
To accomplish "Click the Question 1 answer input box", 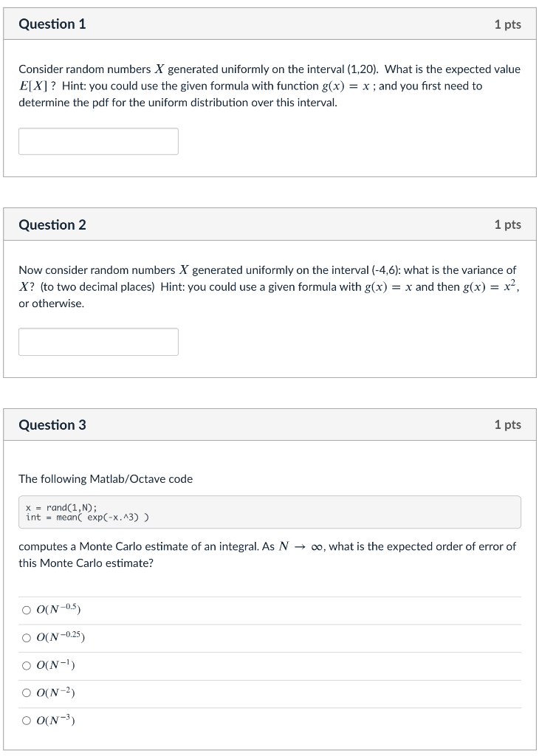I will pyautogui.click(x=98, y=141).
